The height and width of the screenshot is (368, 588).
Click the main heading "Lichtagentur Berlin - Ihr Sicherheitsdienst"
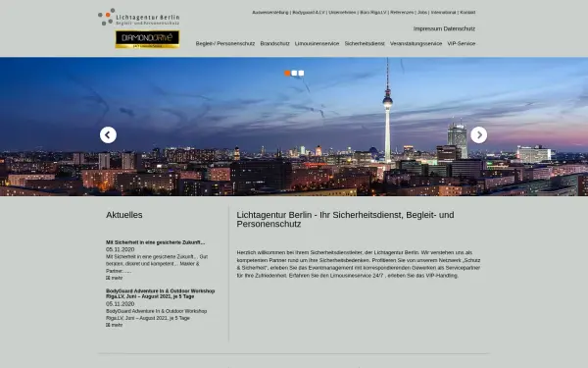[x=345, y=219]
